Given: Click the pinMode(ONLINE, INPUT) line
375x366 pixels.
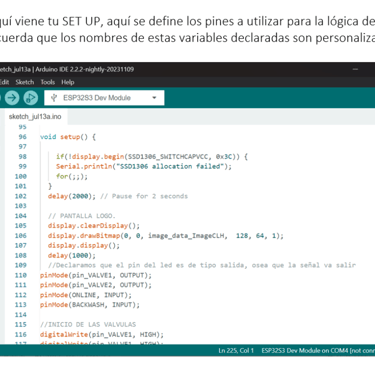Looking at the screenshot, I should tap(86, 295).
